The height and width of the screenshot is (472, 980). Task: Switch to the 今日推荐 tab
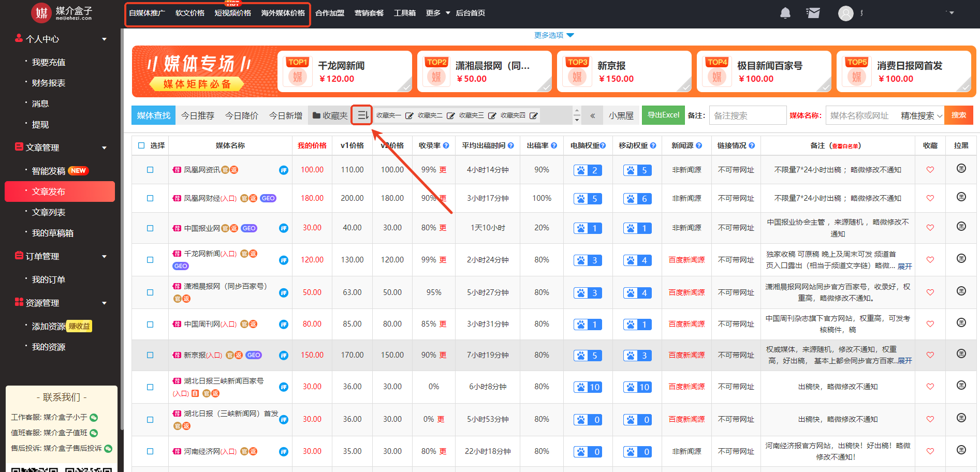click(x=197, y=115)
